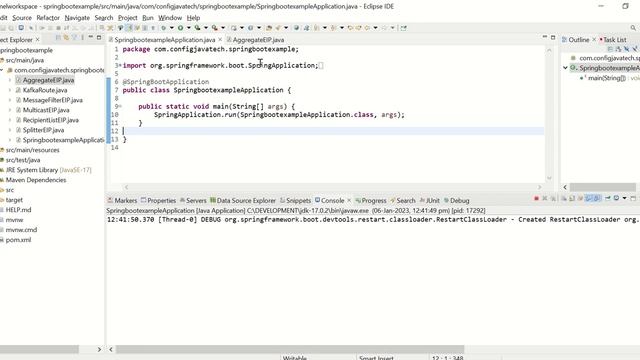The height and width of the screenshot is (360, 640).
Task: Open the Window menu
Action: 170,18
